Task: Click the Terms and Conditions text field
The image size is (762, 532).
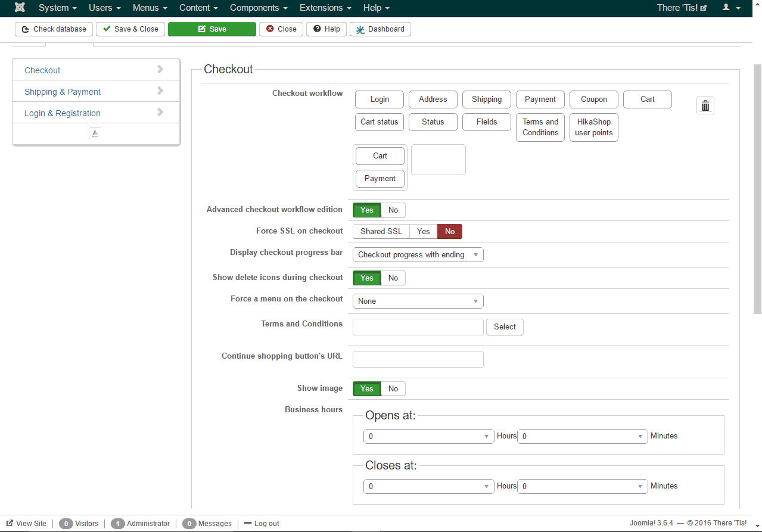Action: pyautogui.click(x=418, y=326)
